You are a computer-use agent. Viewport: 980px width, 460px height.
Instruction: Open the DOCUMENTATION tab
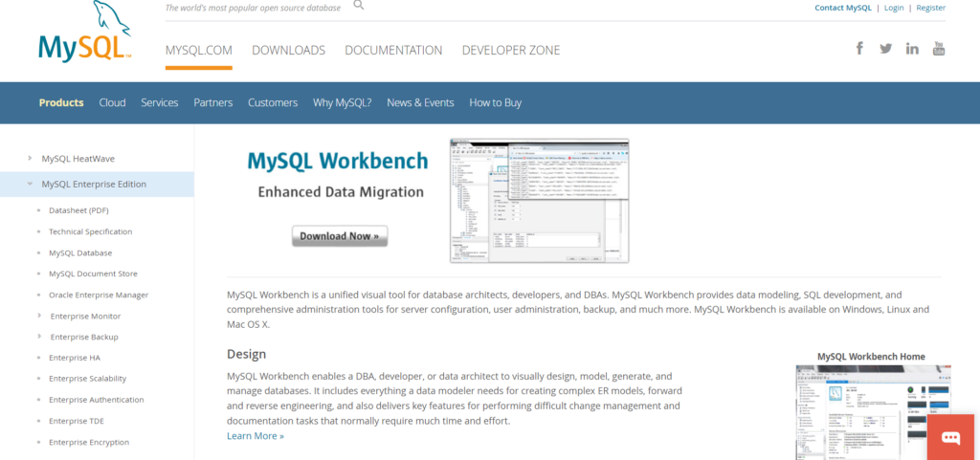tap(393, 50)
